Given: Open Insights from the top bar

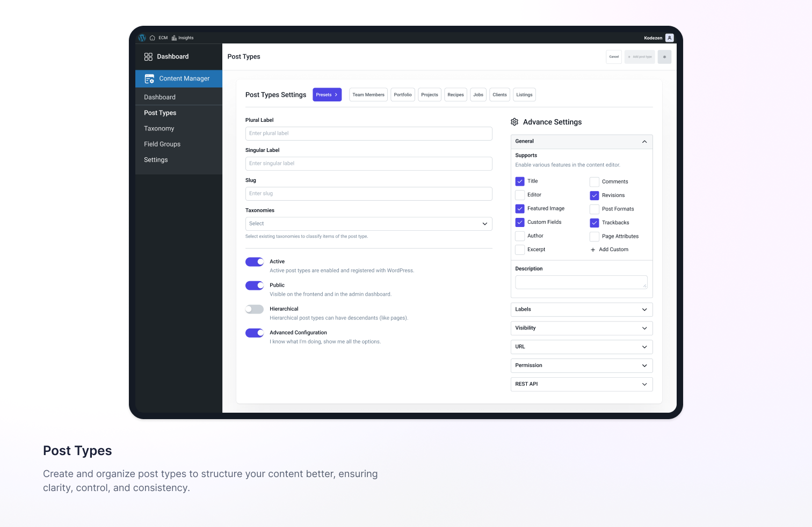Looking at the screenshot, I should pos(183,38).
